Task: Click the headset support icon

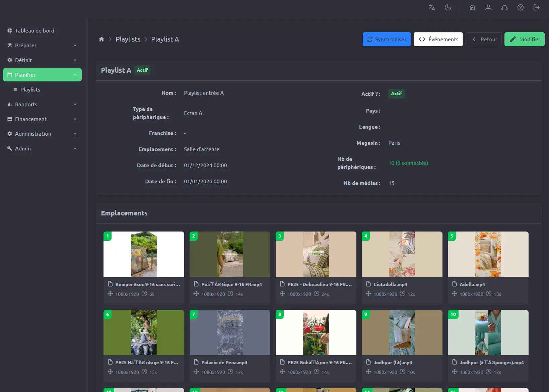Action: 504,7
